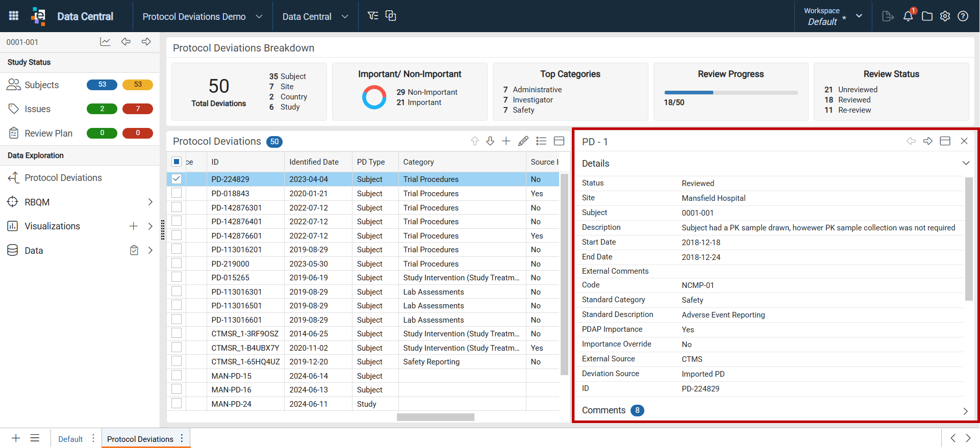Open the Protocol Deviations Demo dropdown
Screen dimensions: 980x448
203,16
